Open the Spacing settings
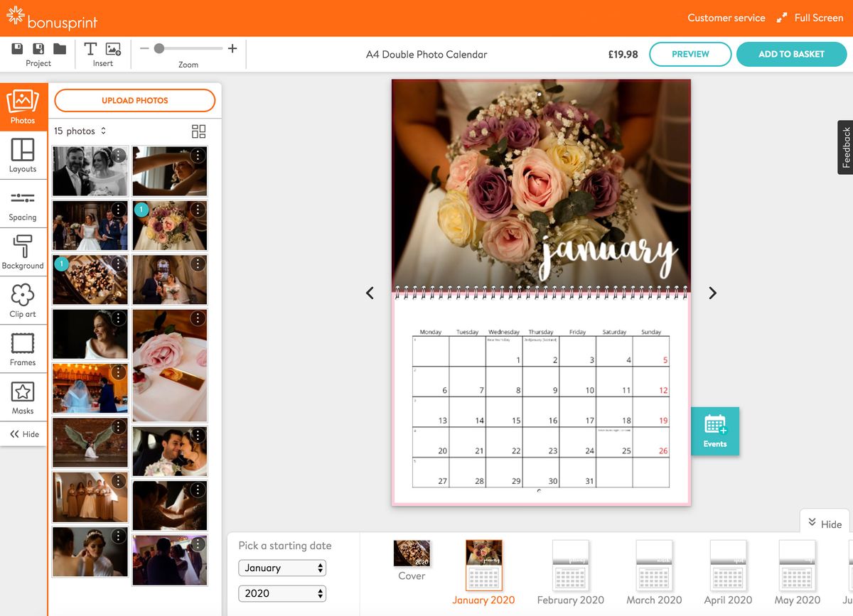The width and height of the screenshot is (853, 616). [x=23, y=206]
